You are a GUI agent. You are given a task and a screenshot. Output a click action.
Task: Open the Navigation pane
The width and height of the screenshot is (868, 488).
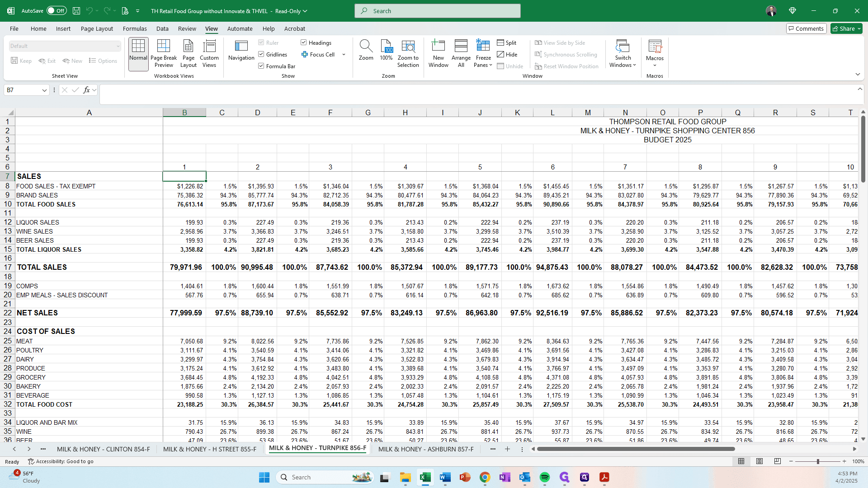click(241, 51)
